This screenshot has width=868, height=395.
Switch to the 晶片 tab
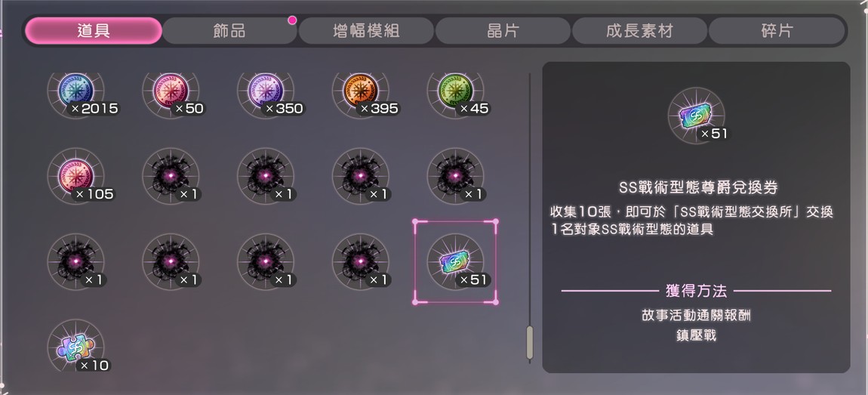click(503, 30)
